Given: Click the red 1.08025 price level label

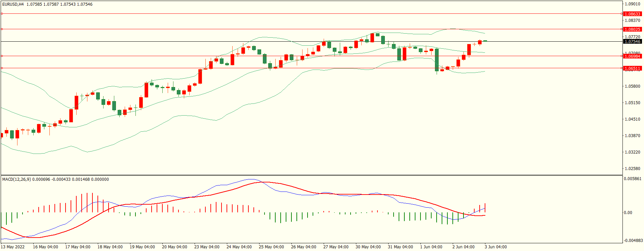Looking at the screenshot, I should tap(632, 29).
